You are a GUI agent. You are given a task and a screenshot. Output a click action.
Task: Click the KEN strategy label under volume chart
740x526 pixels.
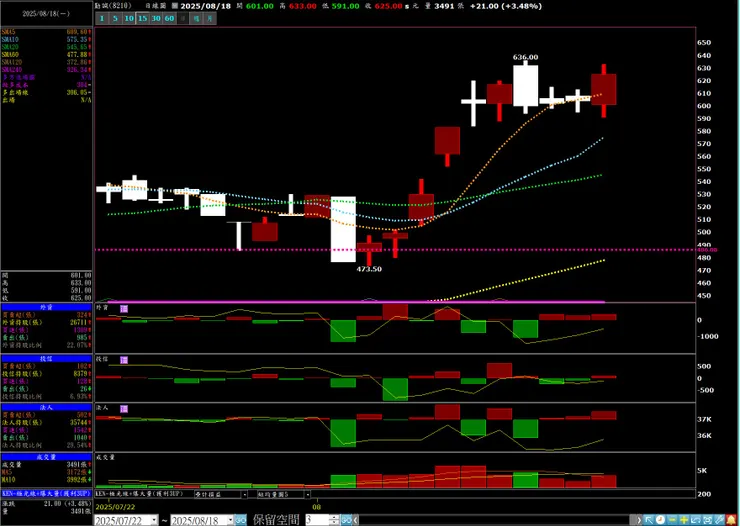tap(139, 494)
